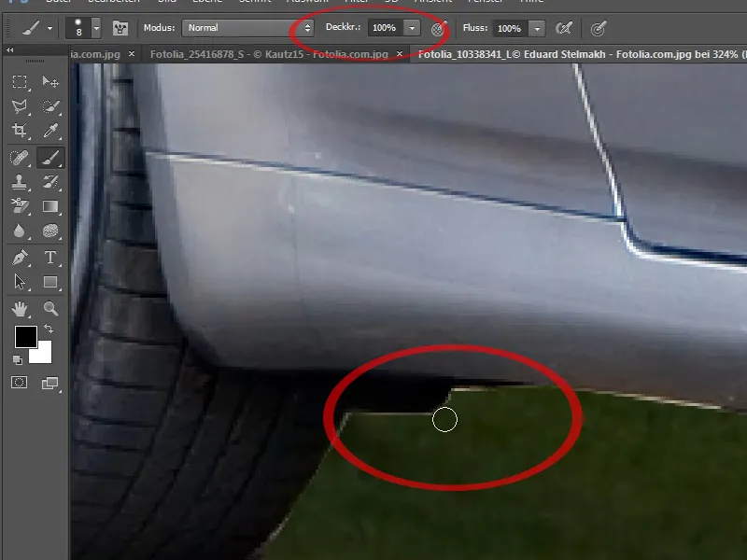This screenshot has width=747, height=560.
Task: Select the Crop tool
Action: 20,131
